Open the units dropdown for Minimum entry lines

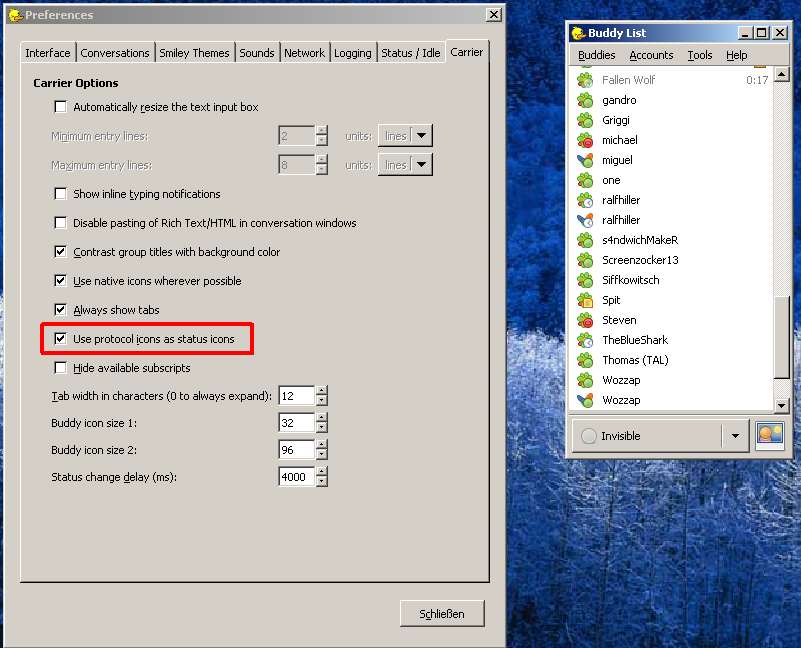[422, 136]
